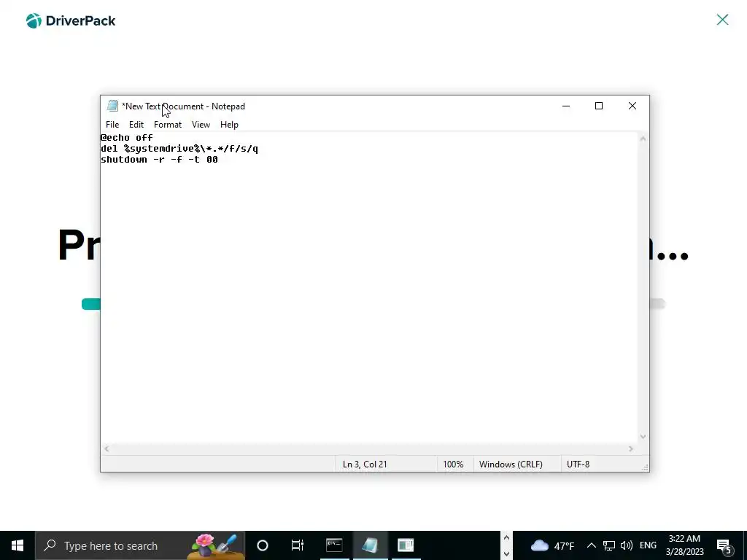Click 'Windows (CRLF)' in the status bar
747x560 pixels.
click(511, 464)
